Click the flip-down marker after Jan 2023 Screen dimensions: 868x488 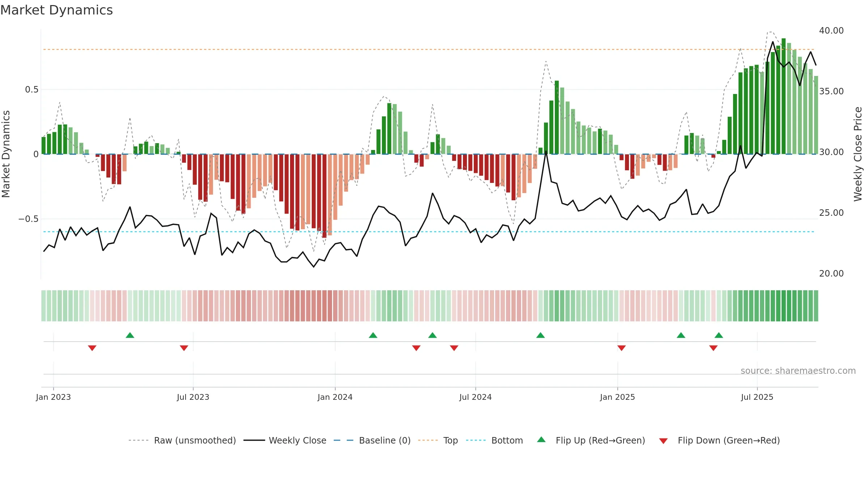pos(92,348)
